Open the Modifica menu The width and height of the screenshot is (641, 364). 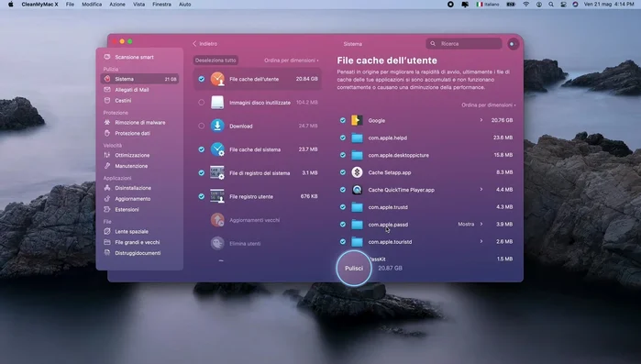coord(92,4)
